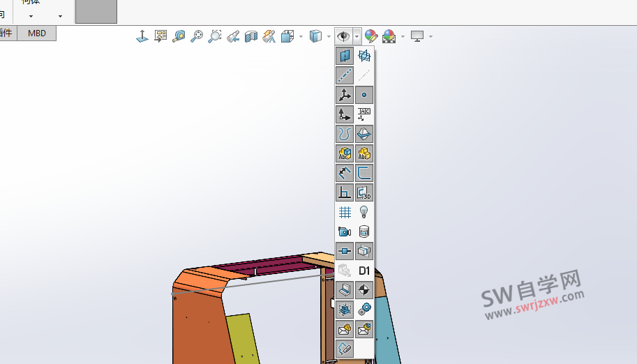Image resolution: width=637 pixels, height=364 pixels.
Task: Expand the View Orientation dropdown arrow
Action: point(301,36)
